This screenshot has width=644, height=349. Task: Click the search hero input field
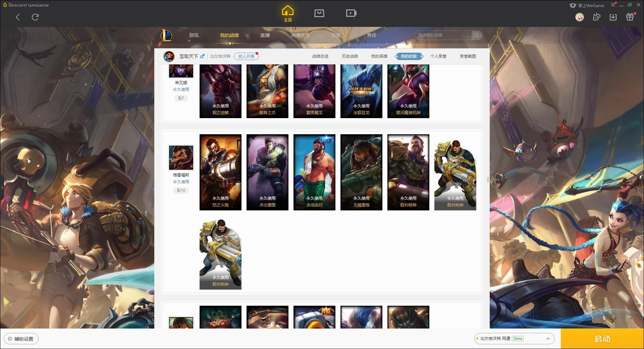[443, 35]
